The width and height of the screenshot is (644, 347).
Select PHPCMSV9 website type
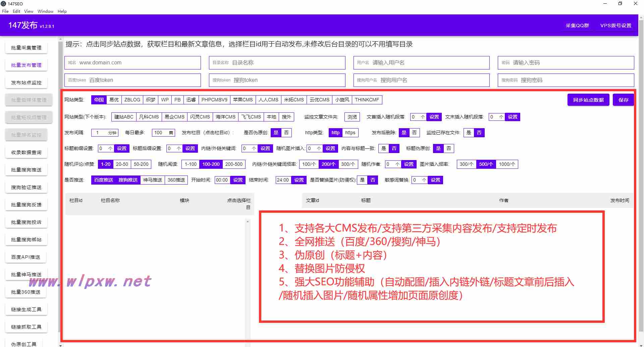214,100
